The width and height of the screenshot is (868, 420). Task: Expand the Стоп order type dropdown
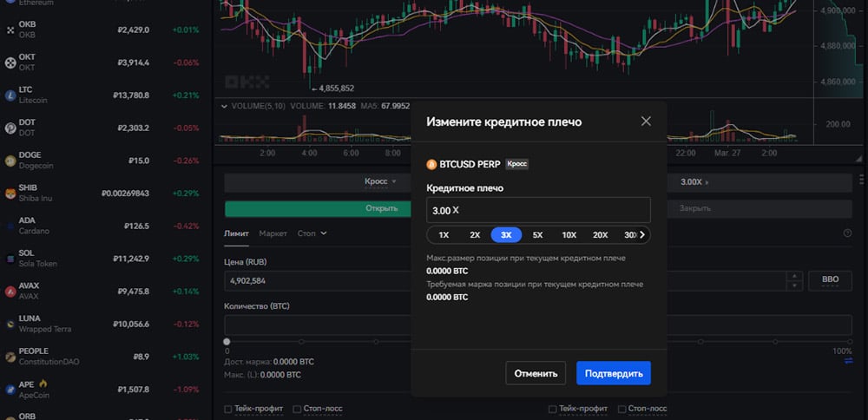312,233
